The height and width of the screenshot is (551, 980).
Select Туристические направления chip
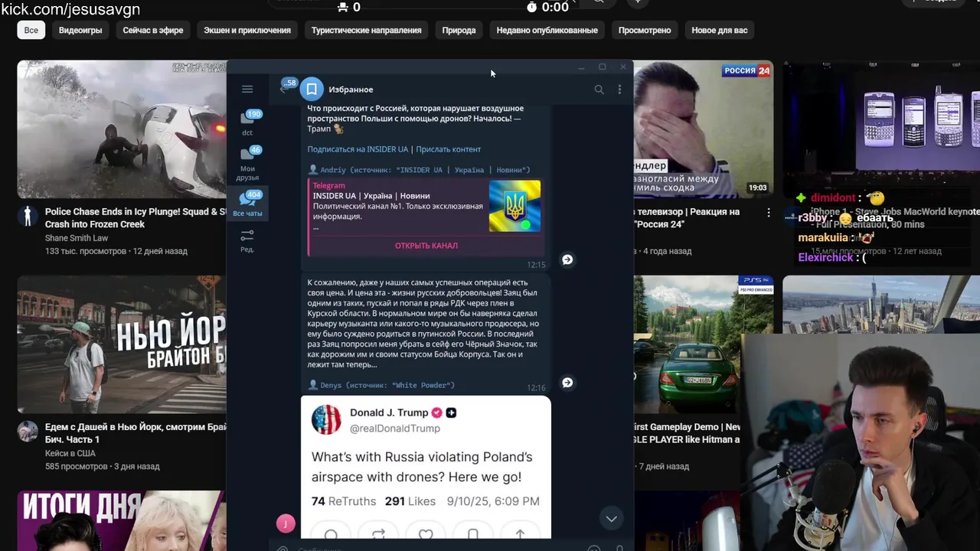tap(366, 31)
